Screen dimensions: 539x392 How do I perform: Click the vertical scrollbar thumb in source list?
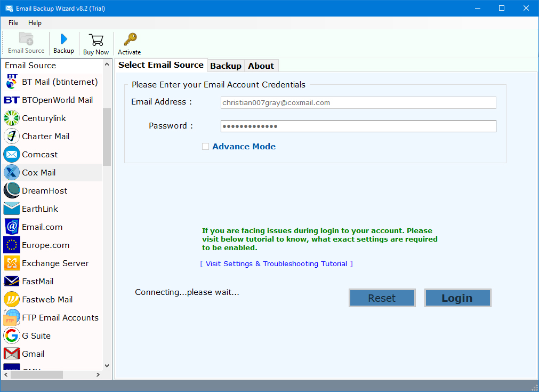tap(107, 137)
